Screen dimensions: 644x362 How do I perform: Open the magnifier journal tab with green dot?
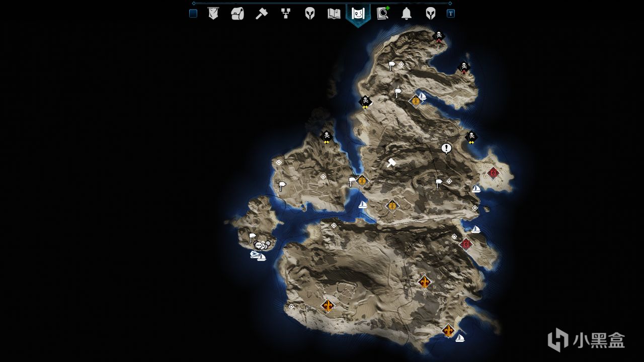(x=382, y=14)
